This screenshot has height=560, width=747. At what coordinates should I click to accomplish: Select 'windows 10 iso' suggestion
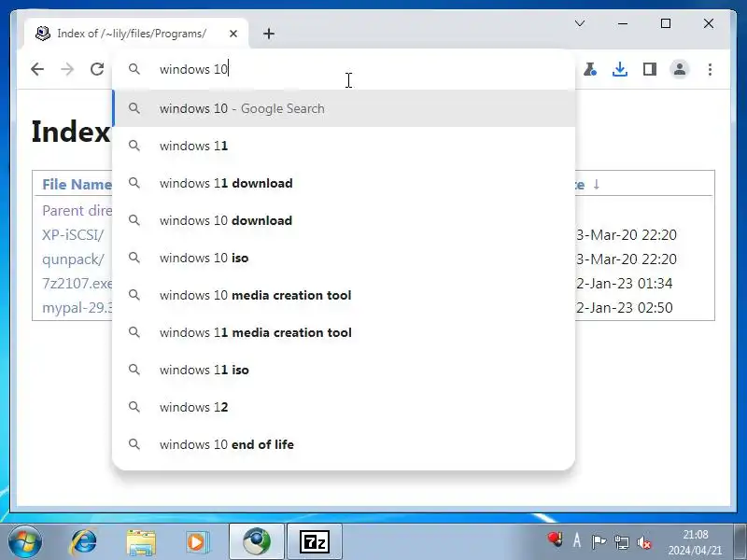click(344, 258)
